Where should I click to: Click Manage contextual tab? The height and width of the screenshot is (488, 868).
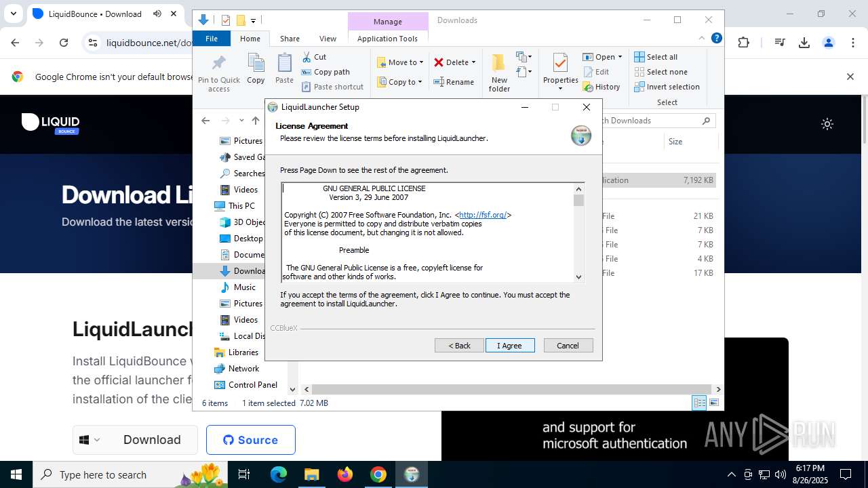(388, 22)
